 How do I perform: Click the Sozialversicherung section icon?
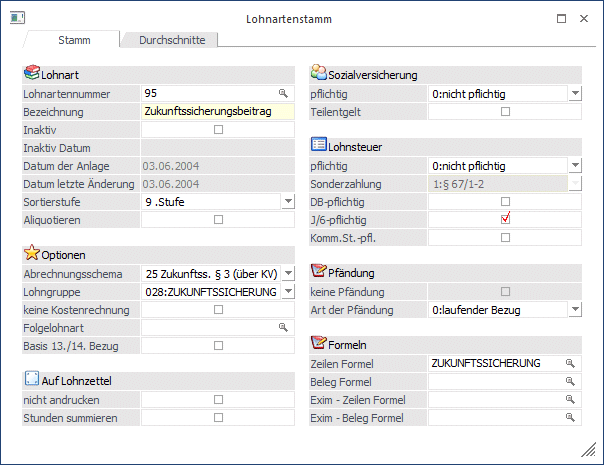pyautogui.click(x=319, y=73)
